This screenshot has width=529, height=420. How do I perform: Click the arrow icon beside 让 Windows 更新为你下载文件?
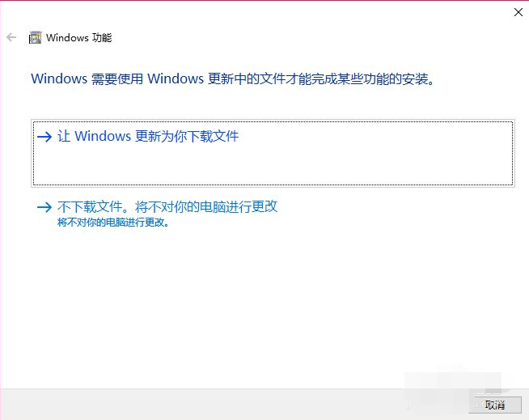click(x=44, y=137)
